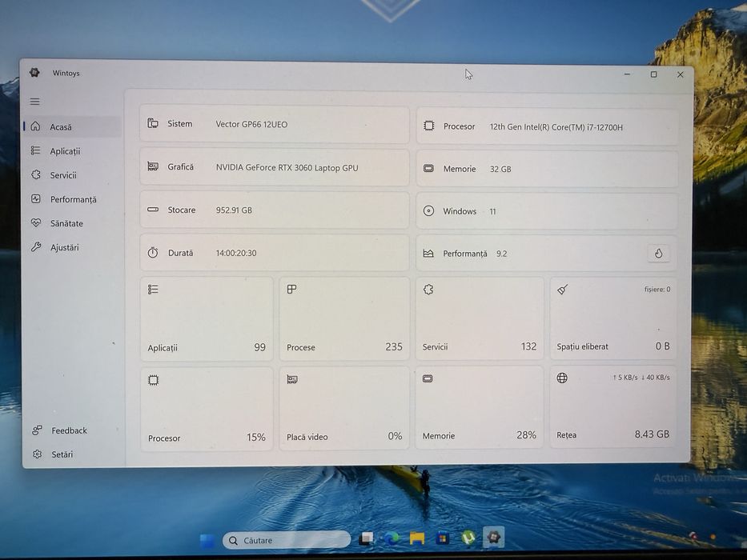The width and height of the screenshot is (747, 560).
Task: Click the 952.91 GB storage value
Action: point(234,210)
